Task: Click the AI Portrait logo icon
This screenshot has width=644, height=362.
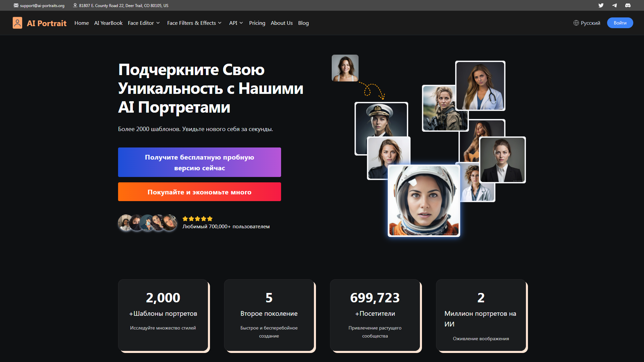Action: pyautogui.click(x=17, y=23)
